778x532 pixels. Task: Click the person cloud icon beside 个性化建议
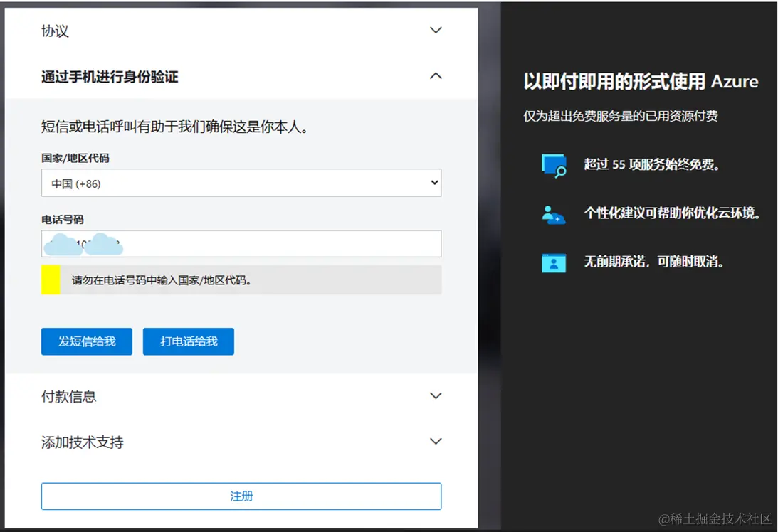point(554,215)
